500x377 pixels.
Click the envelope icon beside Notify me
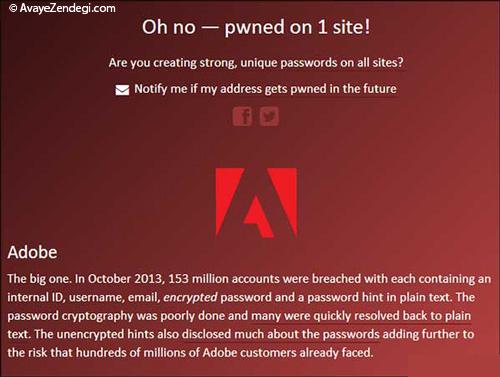(x=122, y=90)
